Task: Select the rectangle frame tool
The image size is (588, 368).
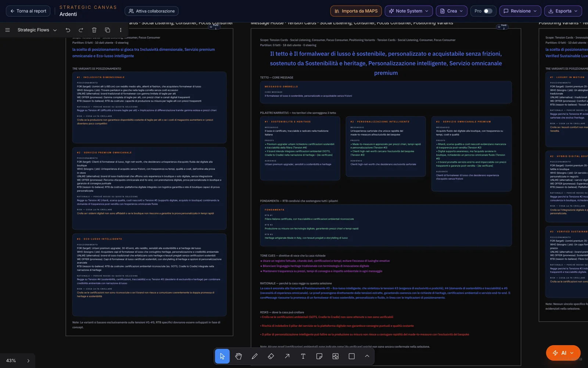Action: click(352, 356)
